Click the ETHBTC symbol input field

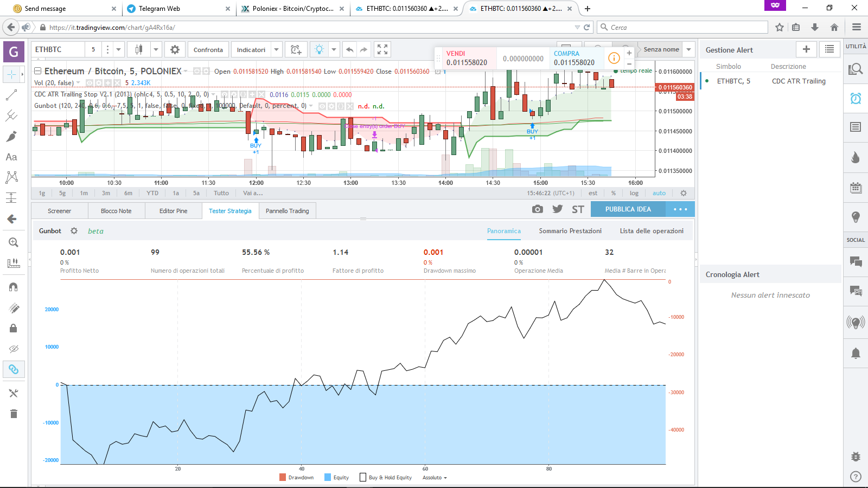(58, 49)
